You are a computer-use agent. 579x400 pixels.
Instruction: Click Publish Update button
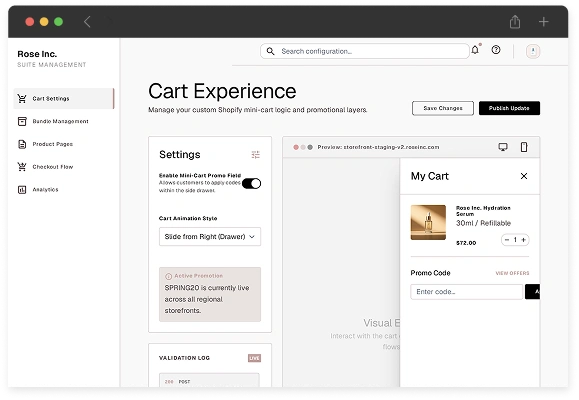[509, 108]
